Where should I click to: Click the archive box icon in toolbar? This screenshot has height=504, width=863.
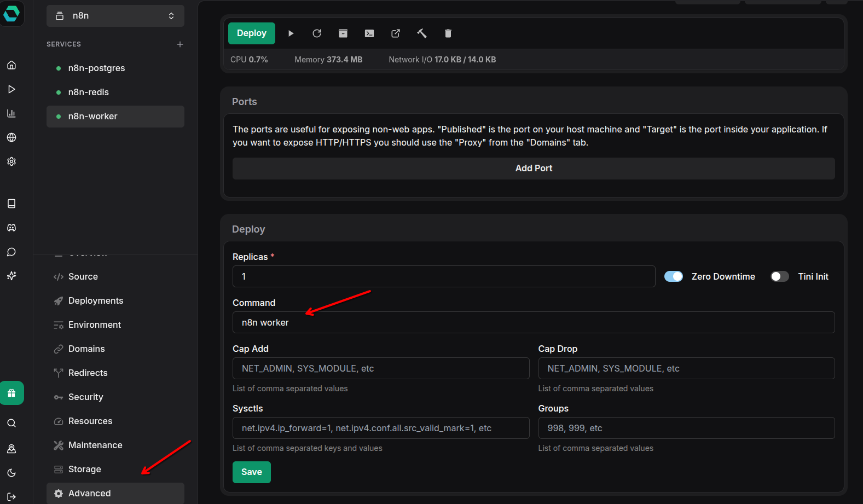click(x=343, y=33)
